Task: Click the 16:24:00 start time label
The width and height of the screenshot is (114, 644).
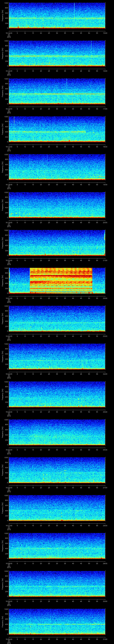Action: tap(9, 412)
